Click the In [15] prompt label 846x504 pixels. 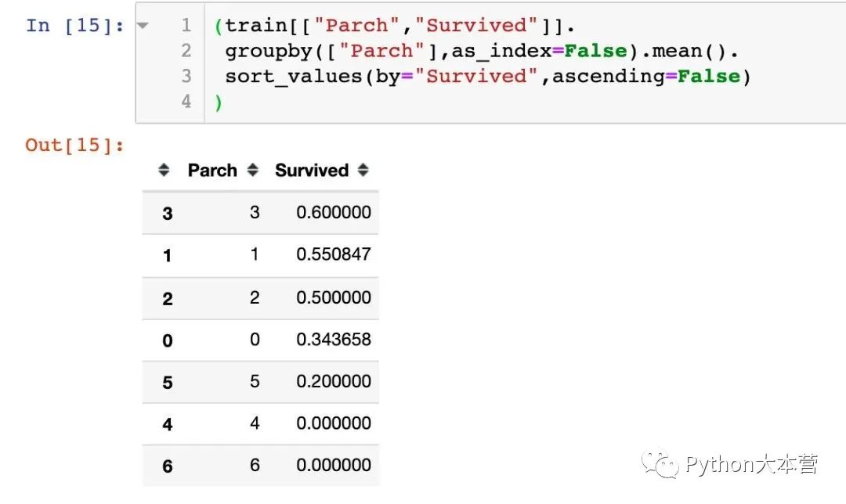click(75, 25)
